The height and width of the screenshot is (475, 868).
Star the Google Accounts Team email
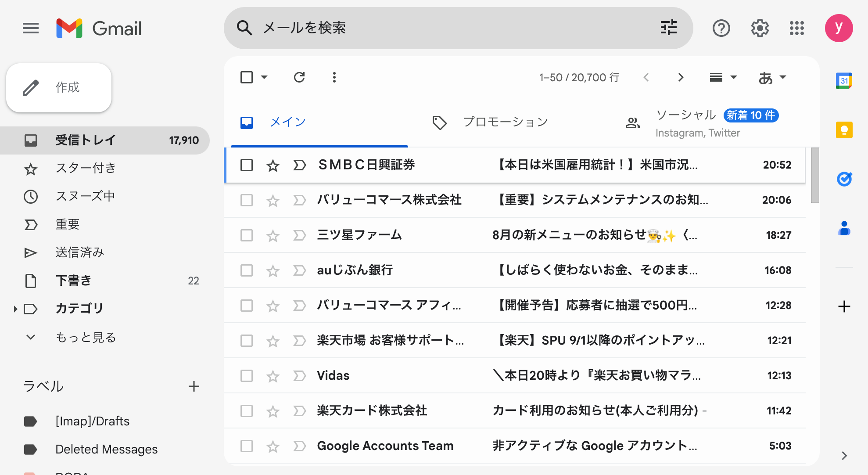click(x=273, y=446)
